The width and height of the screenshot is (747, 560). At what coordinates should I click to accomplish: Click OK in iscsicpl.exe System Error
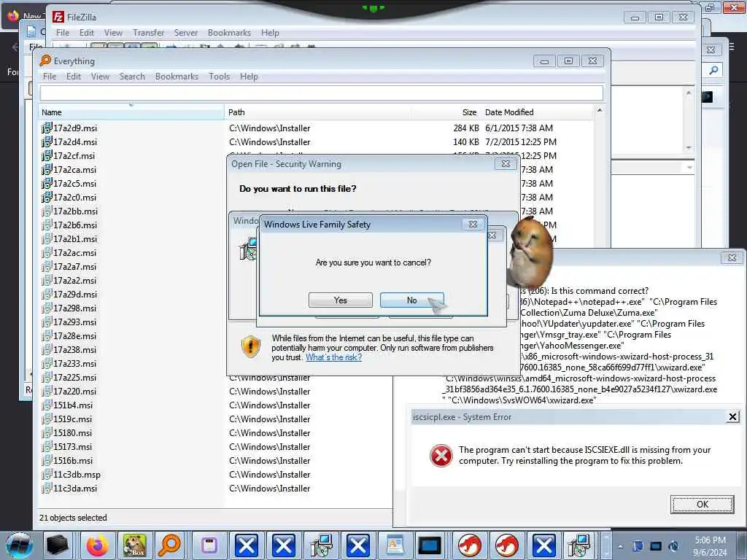pos(703,505)
